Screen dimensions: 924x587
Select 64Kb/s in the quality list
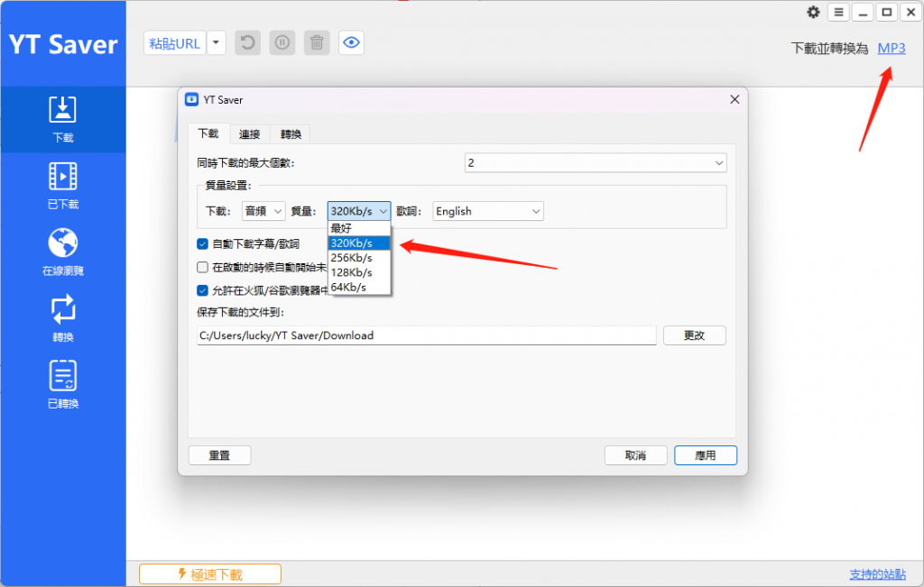pyautogui.click(x=359, y=288)
